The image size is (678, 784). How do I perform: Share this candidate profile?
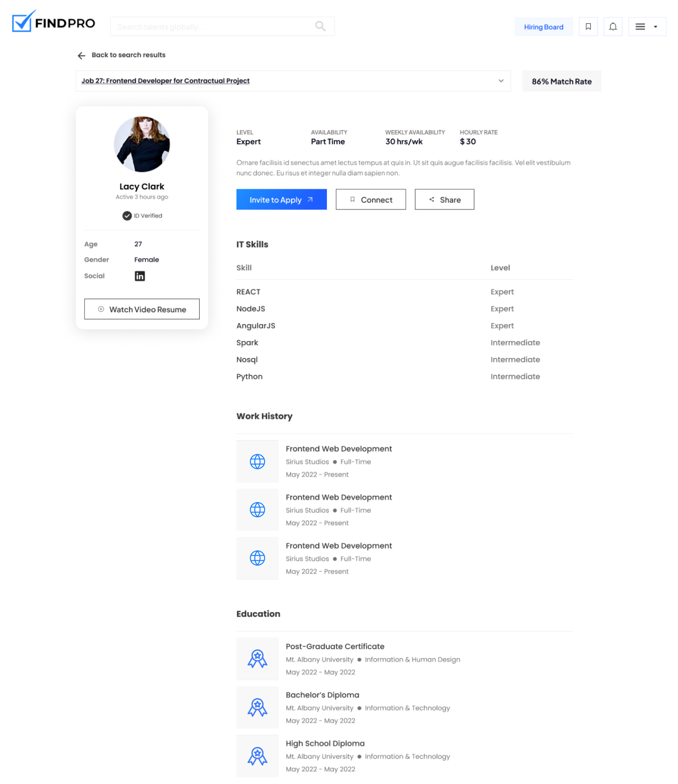(x=444, y=199)
